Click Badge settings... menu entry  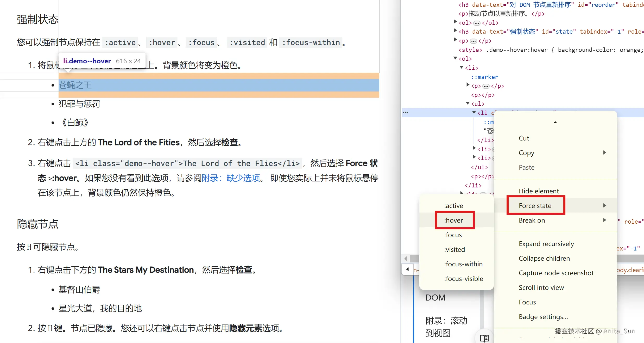pyautogui.click(x=543, y=317)
